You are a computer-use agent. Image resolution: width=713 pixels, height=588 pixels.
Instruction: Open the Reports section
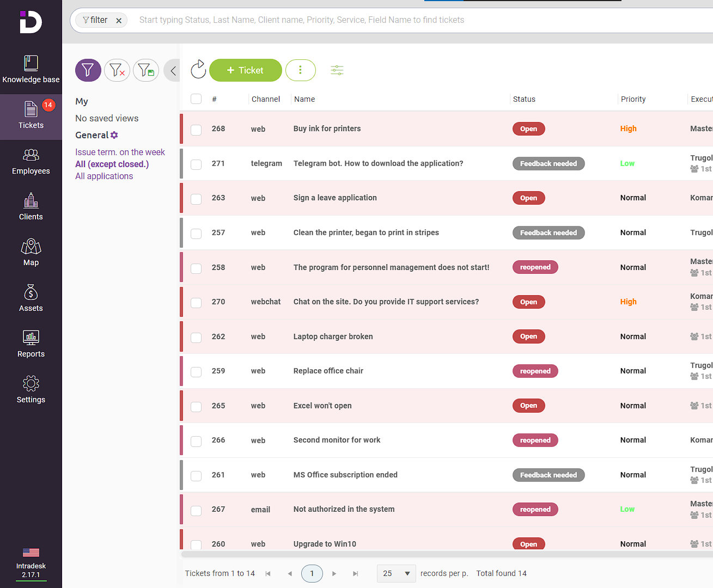pyautogui.click(x=31, y=344)
